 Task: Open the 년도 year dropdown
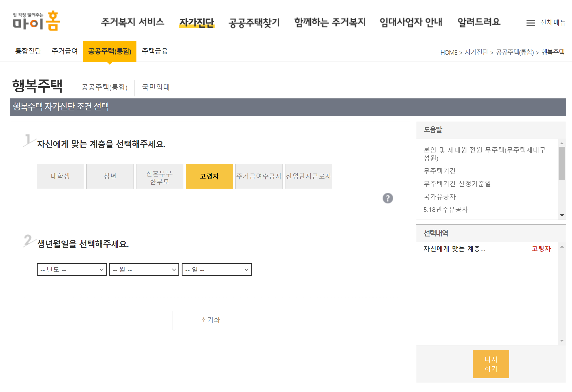tap(71, 269)
